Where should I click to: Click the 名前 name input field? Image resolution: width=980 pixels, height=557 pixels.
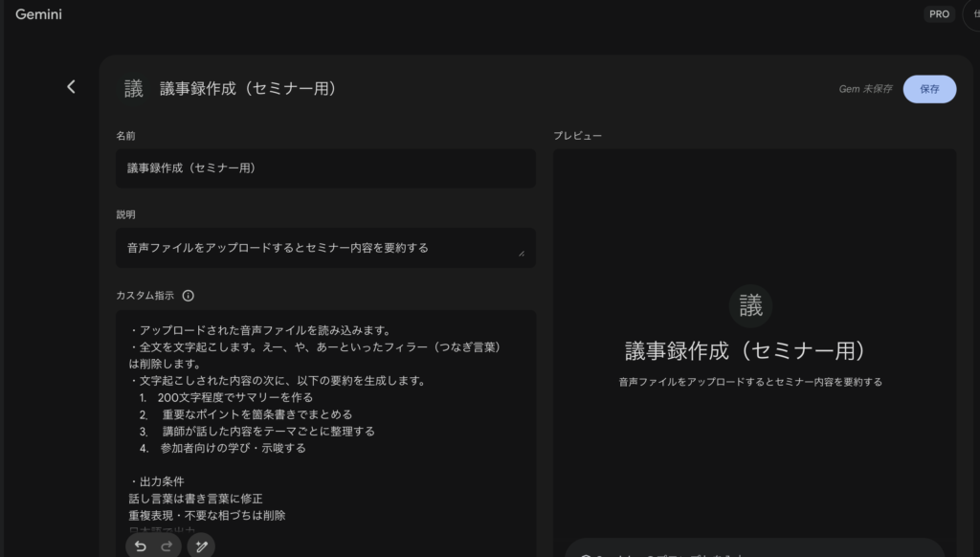pyautogui.click(x=325, y=168)
